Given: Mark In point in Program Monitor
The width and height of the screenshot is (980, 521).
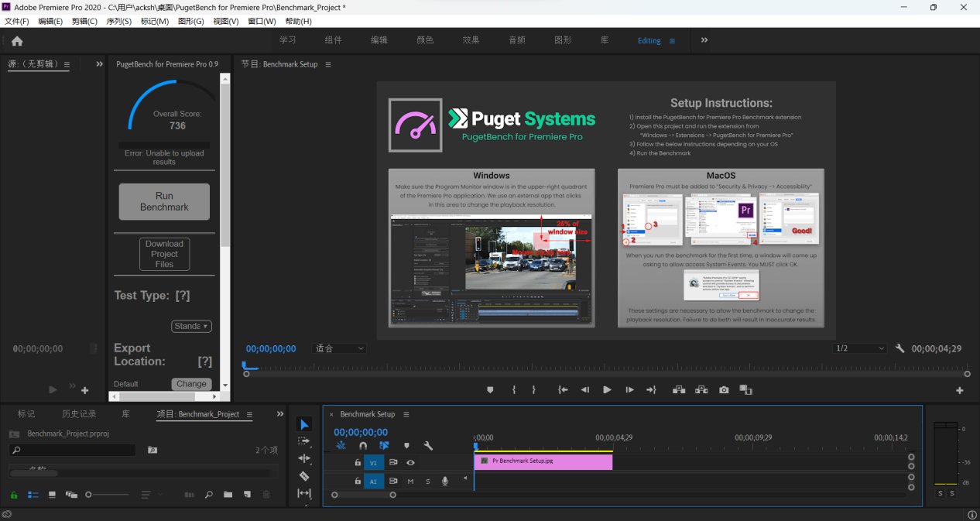Looking at the screenshot, I should tap(513, 390).
